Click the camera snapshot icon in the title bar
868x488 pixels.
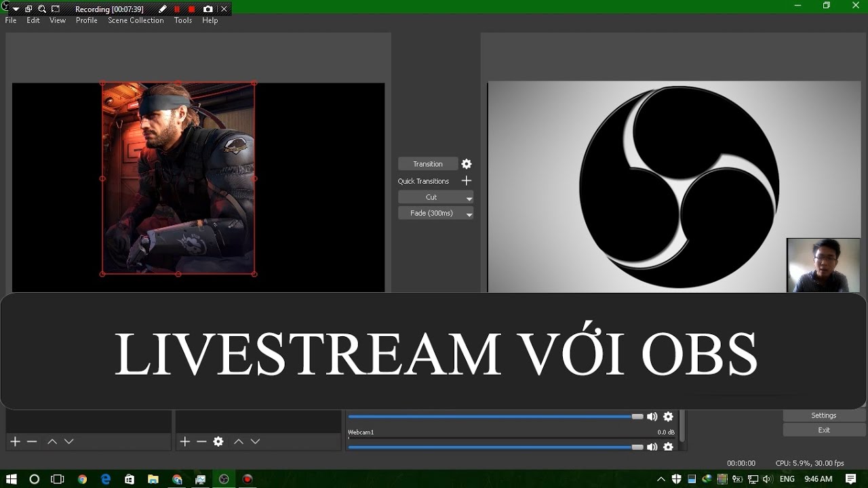click(x=208, y=9)
